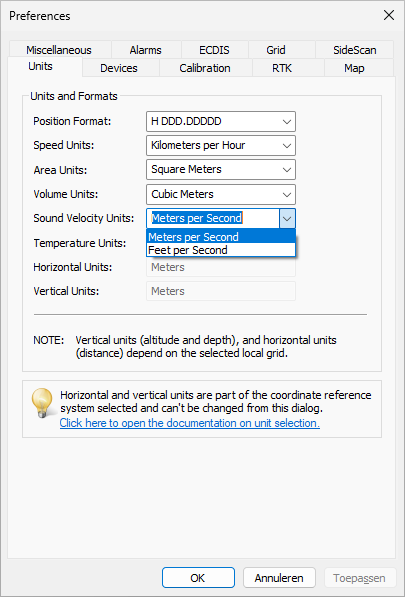The image size is (405, 597).
Task: Select the Devices tab
Action: point(119,68)
